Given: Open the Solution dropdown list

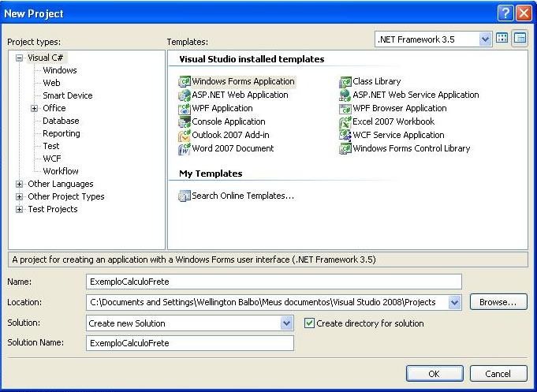Looking at the screenshot, I should (x=287, y=323).
